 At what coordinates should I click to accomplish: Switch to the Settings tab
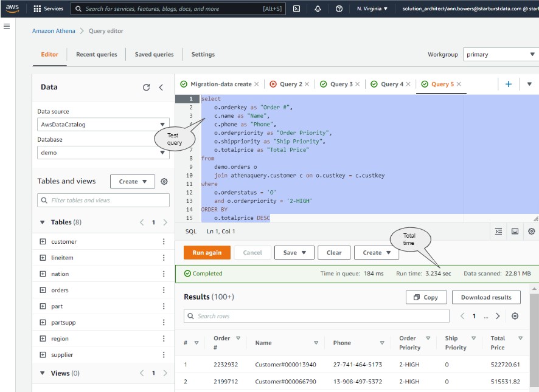pyautogui.click(x=203, y=54)
